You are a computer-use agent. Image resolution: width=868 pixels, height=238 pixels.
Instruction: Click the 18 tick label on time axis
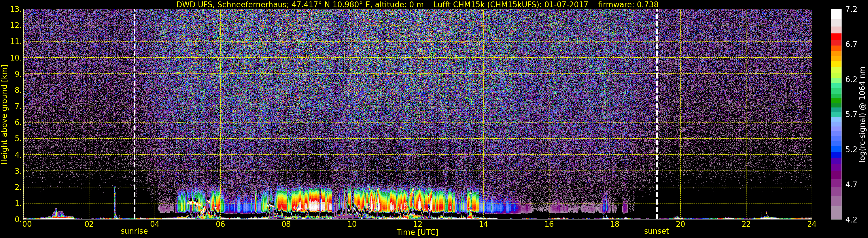[614, 224]
